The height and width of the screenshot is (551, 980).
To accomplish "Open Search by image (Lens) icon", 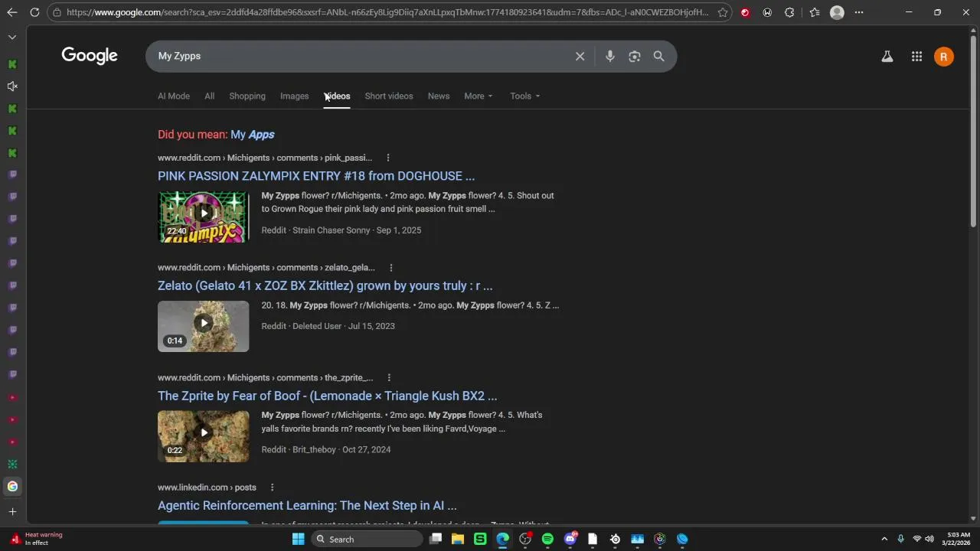I will tap(634, 56).
